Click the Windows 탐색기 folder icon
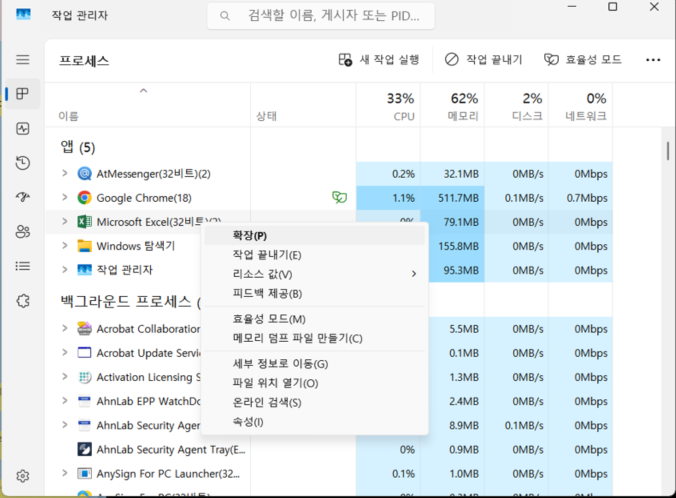 click(x=84, y=246)
